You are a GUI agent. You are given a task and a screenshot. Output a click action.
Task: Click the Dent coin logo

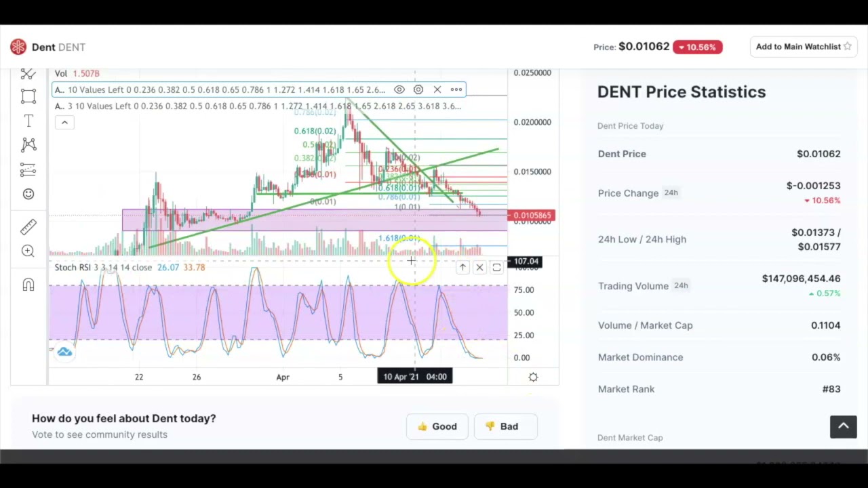pyautogui.click(x=18, y=47)
